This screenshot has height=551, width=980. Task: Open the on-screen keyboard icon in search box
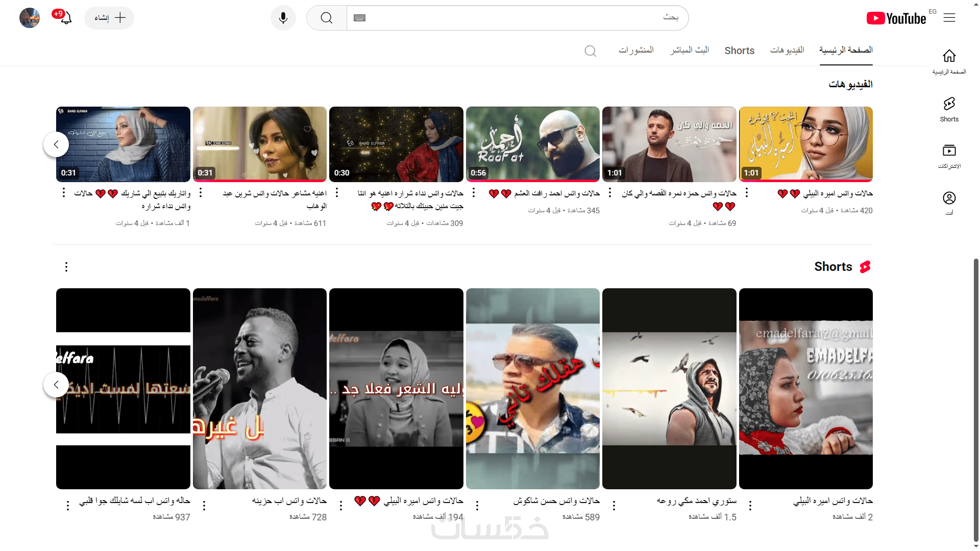359,18
